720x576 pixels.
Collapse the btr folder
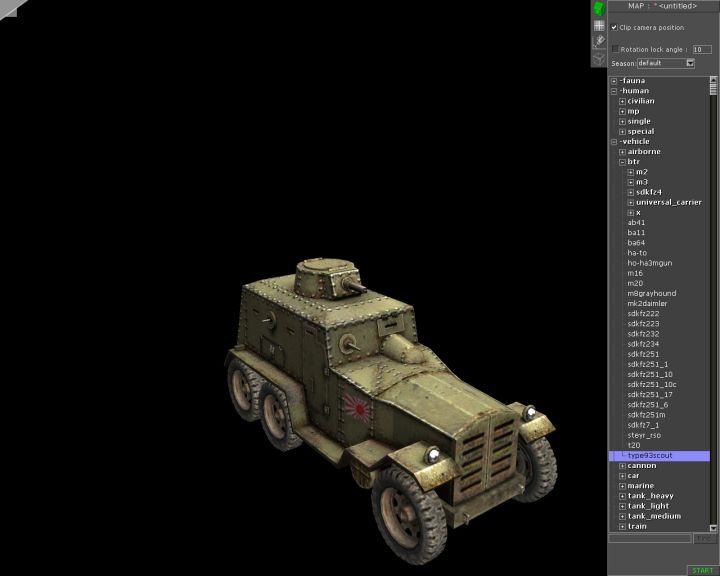(622, 162)
